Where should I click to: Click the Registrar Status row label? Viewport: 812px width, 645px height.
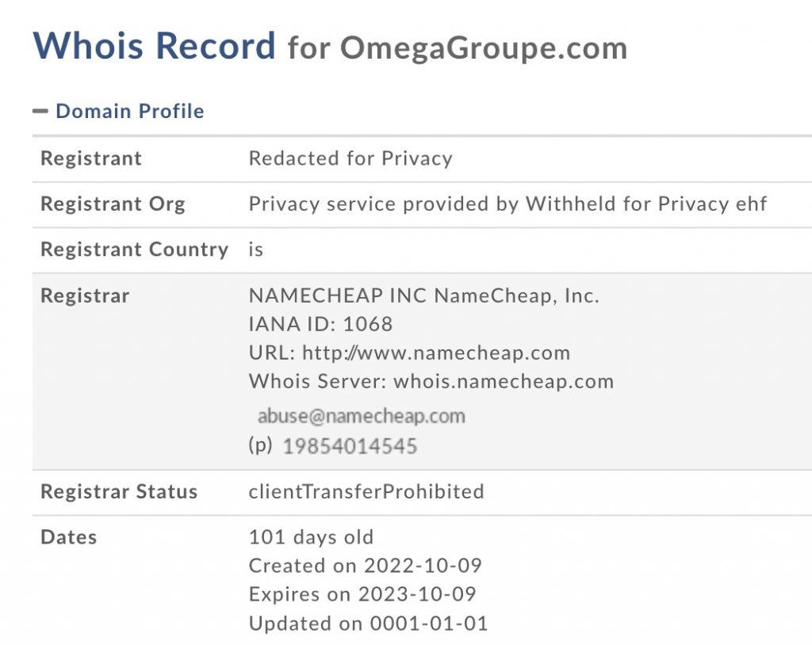tap(119, 491)
